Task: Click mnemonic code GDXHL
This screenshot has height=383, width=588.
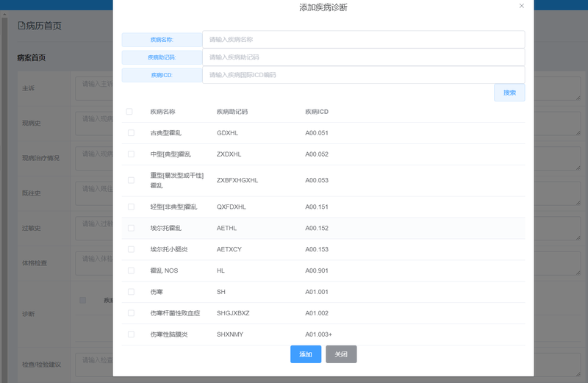Action: pos(227,133)
